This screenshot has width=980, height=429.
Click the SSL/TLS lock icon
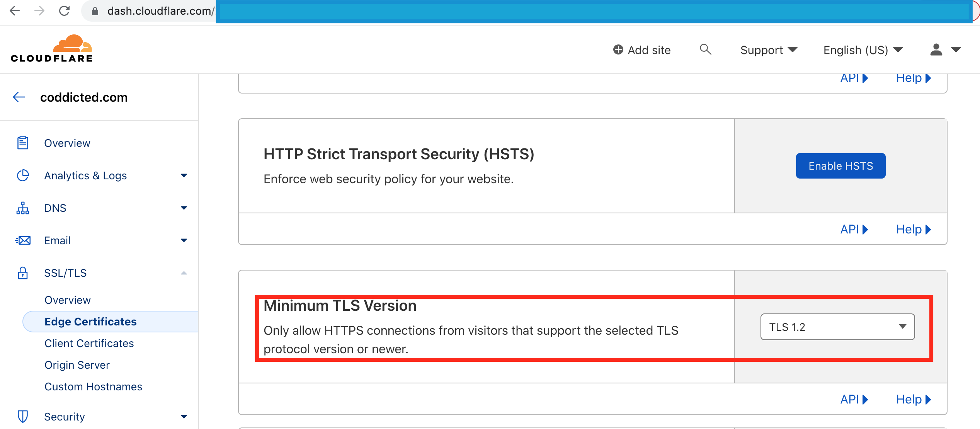point(23,273)
